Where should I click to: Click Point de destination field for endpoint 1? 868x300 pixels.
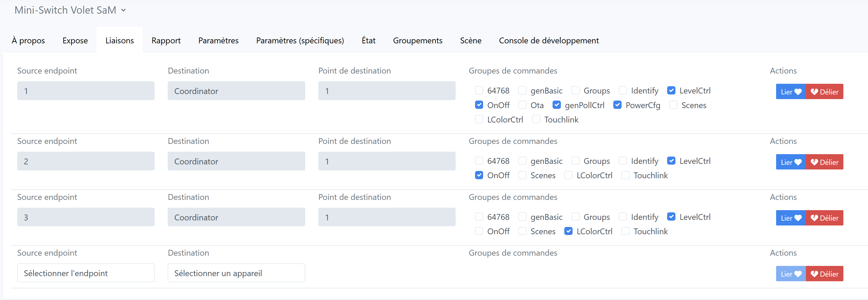[387, 91]
